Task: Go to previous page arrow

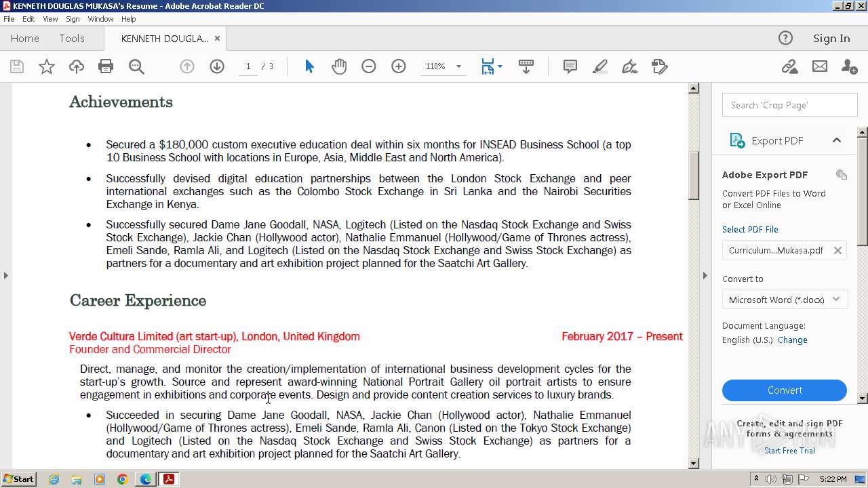Action: pos(187,66)
